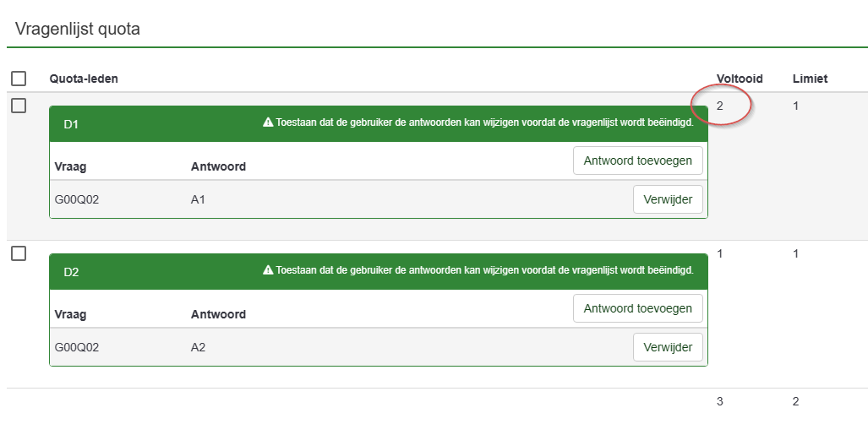
Task: Click the Limiet column header
Action: [810, 79]
